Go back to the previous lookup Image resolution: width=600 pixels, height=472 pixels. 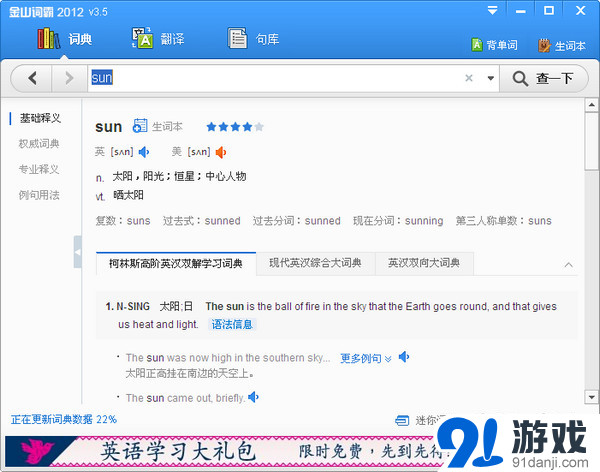(x=32, y=78)
